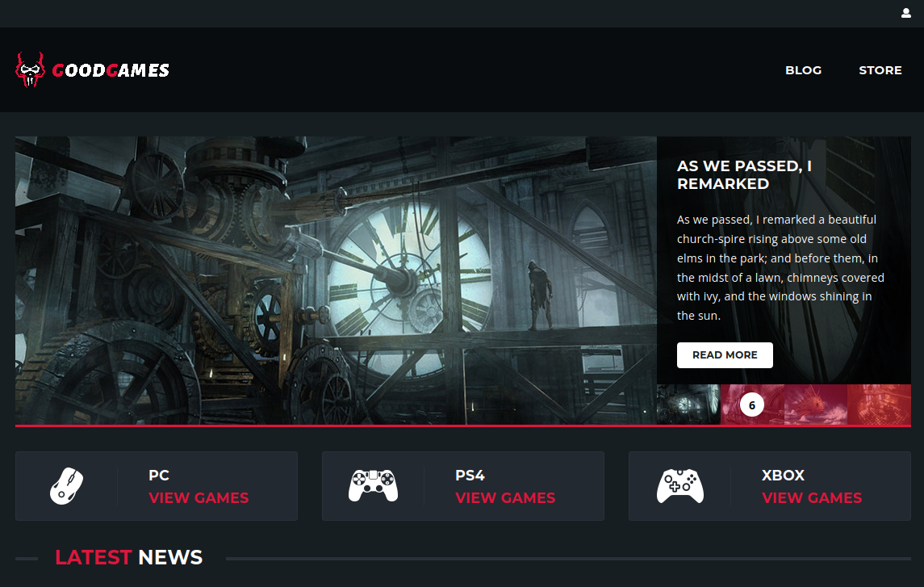Select the first slider thumbnail
This screenshot has height=587, width=924.
click(x=688, y=405)
